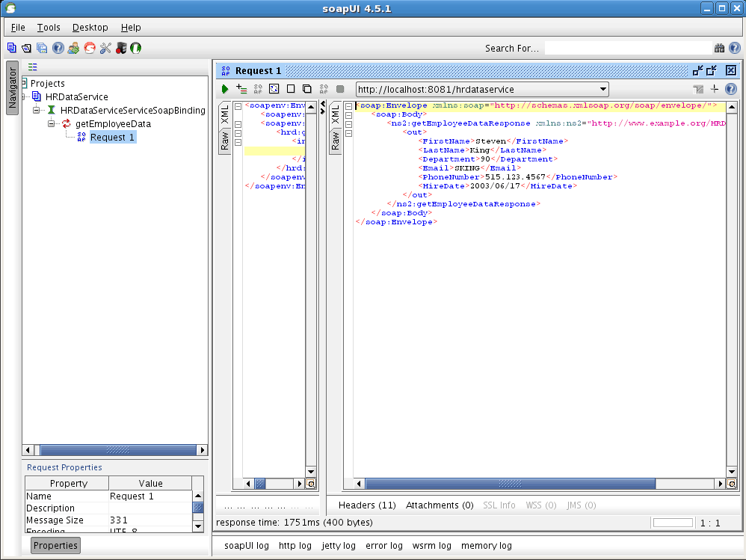The height and width of the screenshot is (560, 746).
Task: Select XML tab of response editor
Action: coord(336,114)
